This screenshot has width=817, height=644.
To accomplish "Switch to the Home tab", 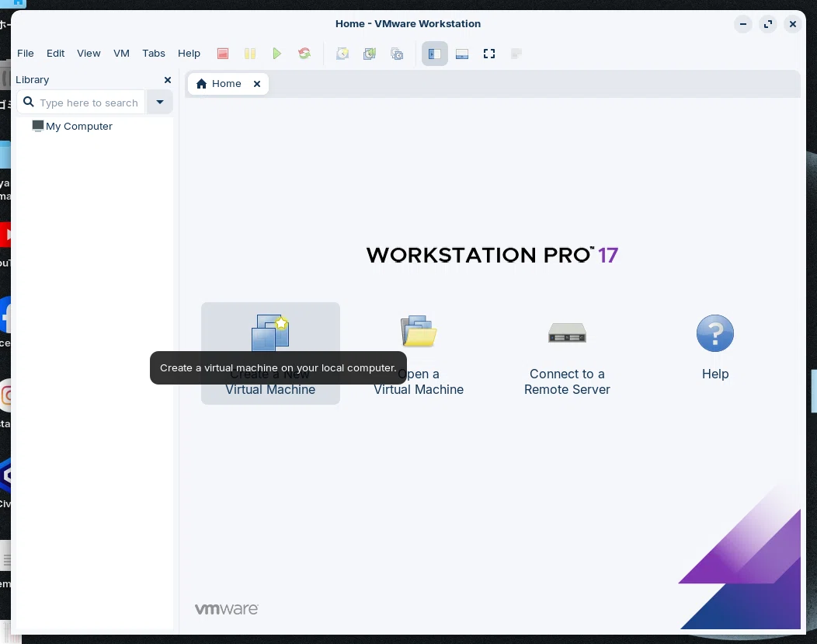I will point(228,84).
